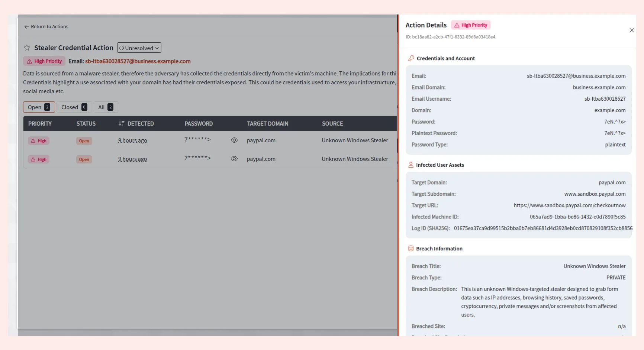Screen dimensions: 644x350
Task: Click the key icon beside Credentials and Account
Action: [411, 58]
